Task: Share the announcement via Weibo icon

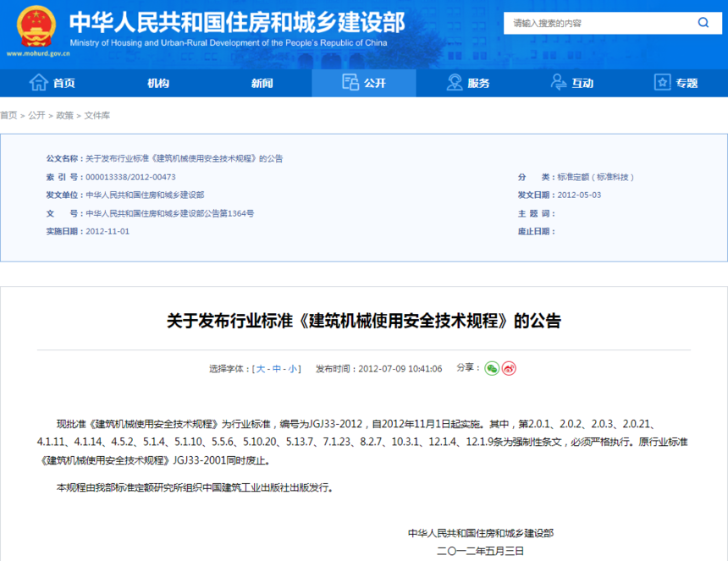Action: 509,368
